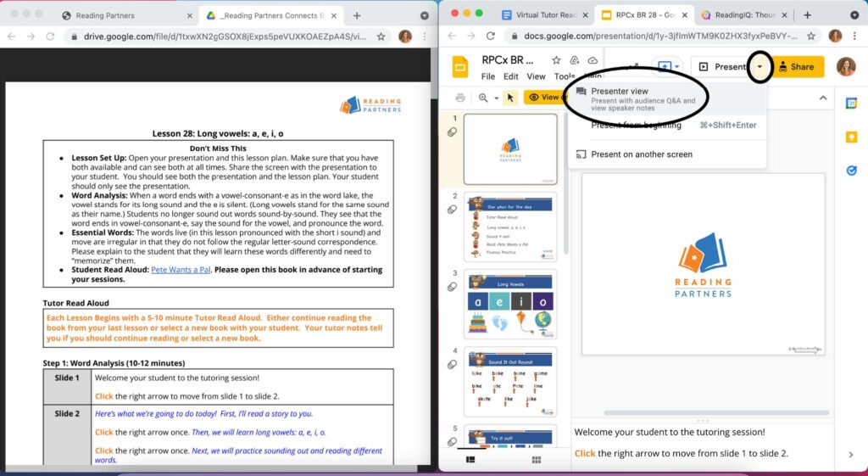Open the Tools menu
868x476 pixels.
pyautogui.click(x=564, y=76)
